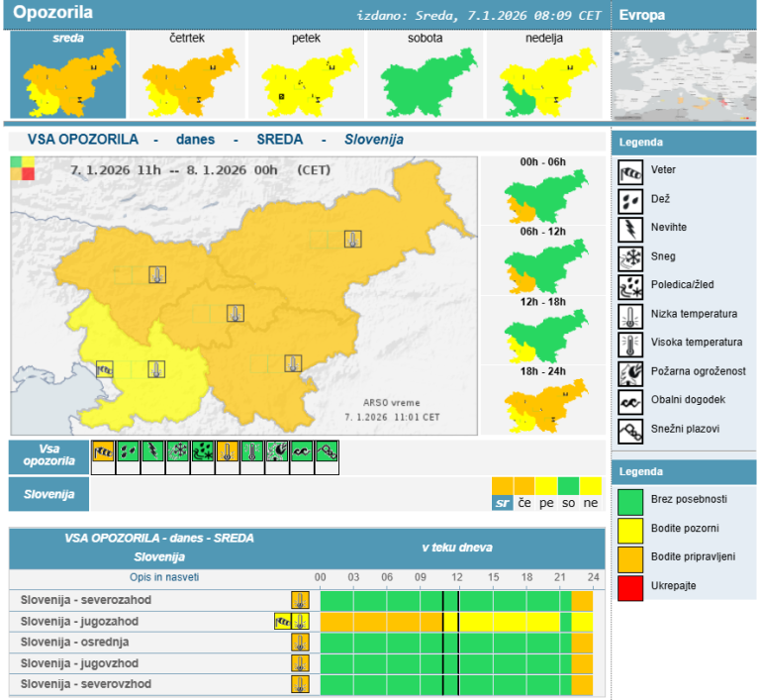Select the rain filter icon in Vsa opozorila row
This screenshot has width=760, height=700.
[128, 451]
